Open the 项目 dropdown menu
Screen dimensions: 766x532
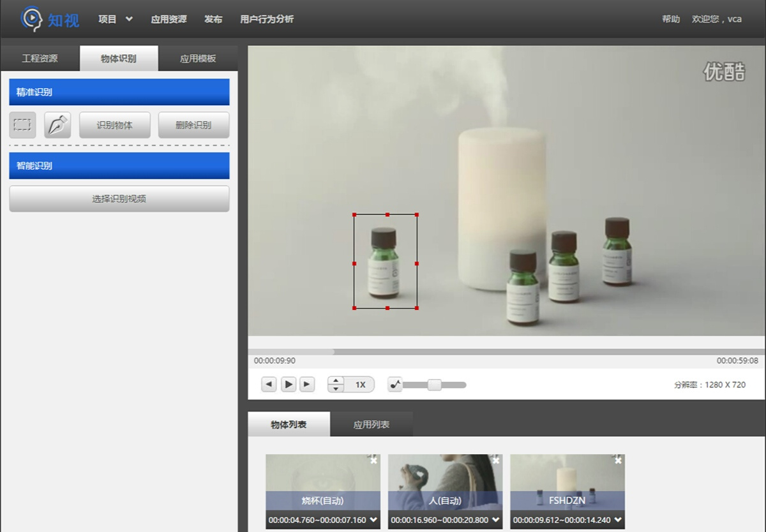(116, 19)
